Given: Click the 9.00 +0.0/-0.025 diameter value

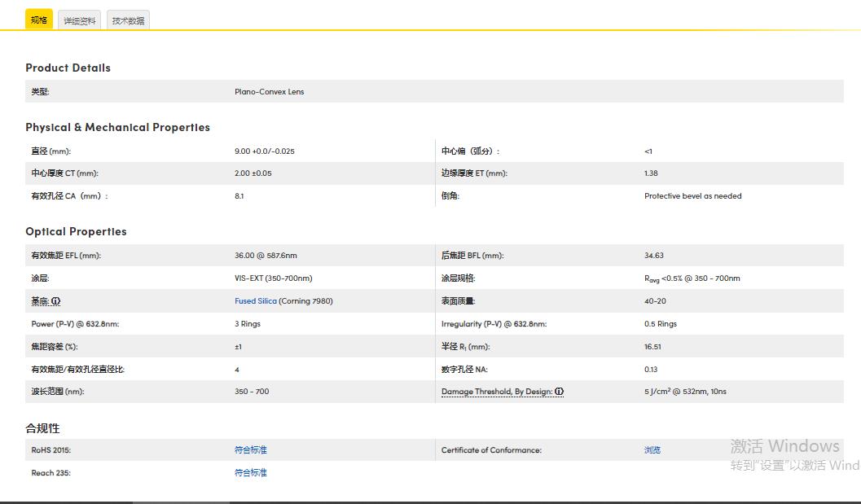Looking at the screenshot, I should (265, 151).
